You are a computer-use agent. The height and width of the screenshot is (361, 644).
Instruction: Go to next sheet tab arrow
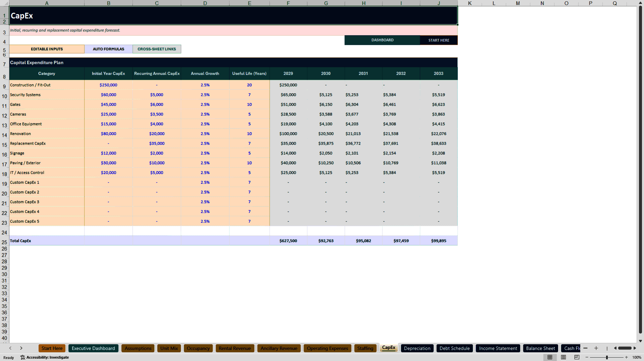pyautogui.click(x=21, y=348)
